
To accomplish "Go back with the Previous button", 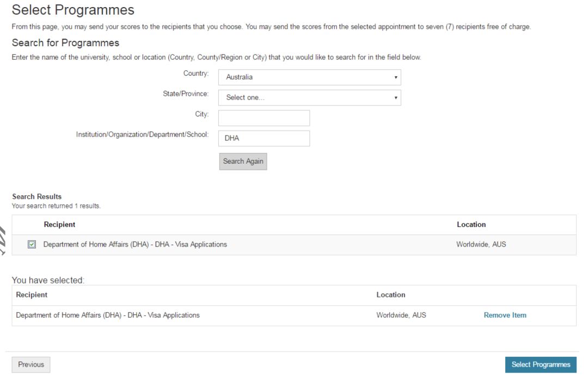I will coord(30,364).
